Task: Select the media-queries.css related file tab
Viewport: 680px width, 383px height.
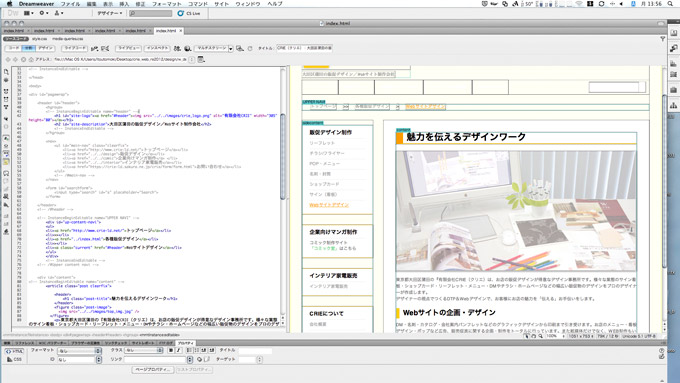Action: pos(68,39)
